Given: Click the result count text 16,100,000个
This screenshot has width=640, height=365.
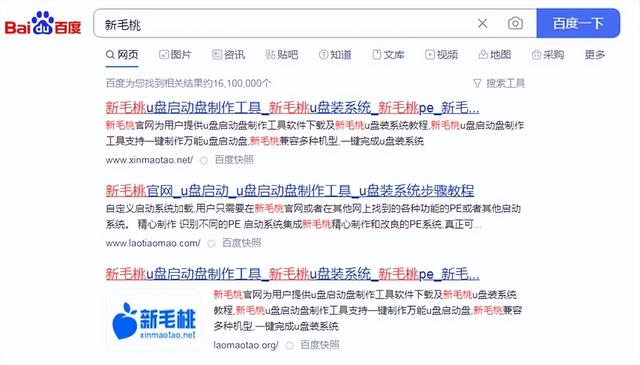Looking at the screenshot, I should click(242, 83).
